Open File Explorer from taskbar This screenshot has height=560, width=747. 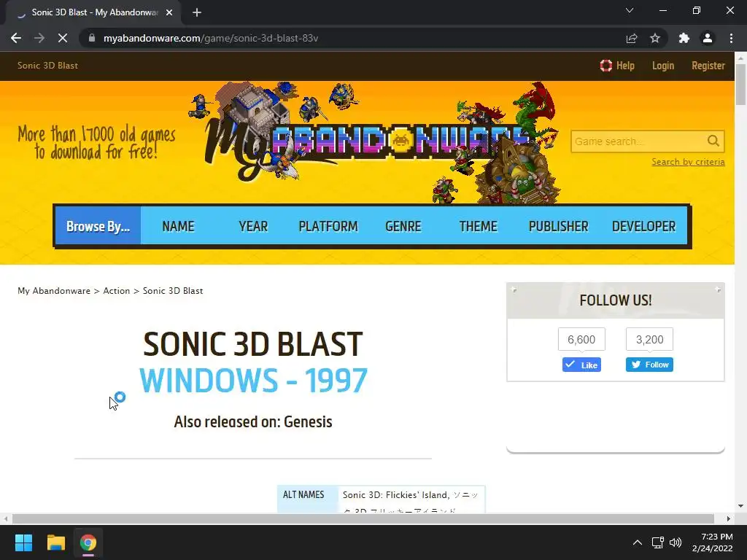click(x=55, y=542)
